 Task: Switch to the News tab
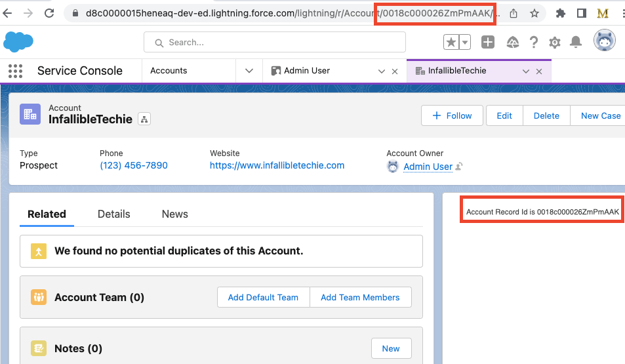174,214
